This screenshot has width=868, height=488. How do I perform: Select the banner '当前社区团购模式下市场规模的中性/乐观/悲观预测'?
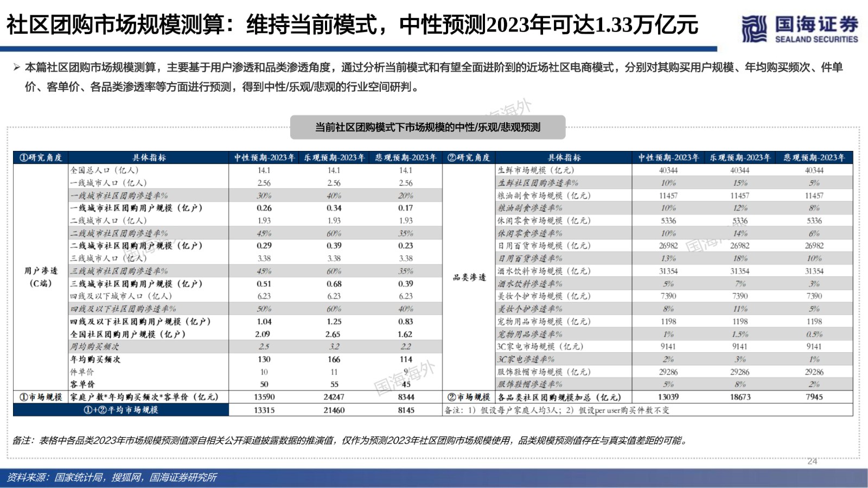coord(427,127)
